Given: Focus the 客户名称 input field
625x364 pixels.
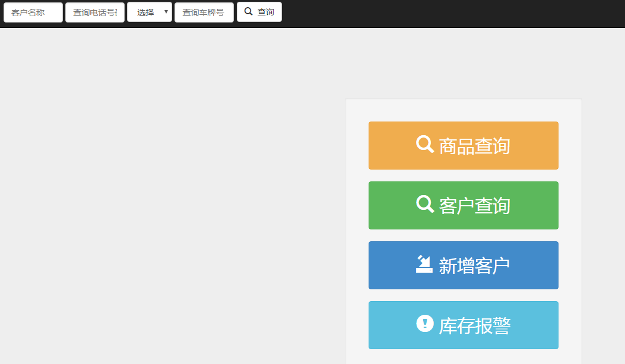Looking at the screenshot, I should pos(33,12).
